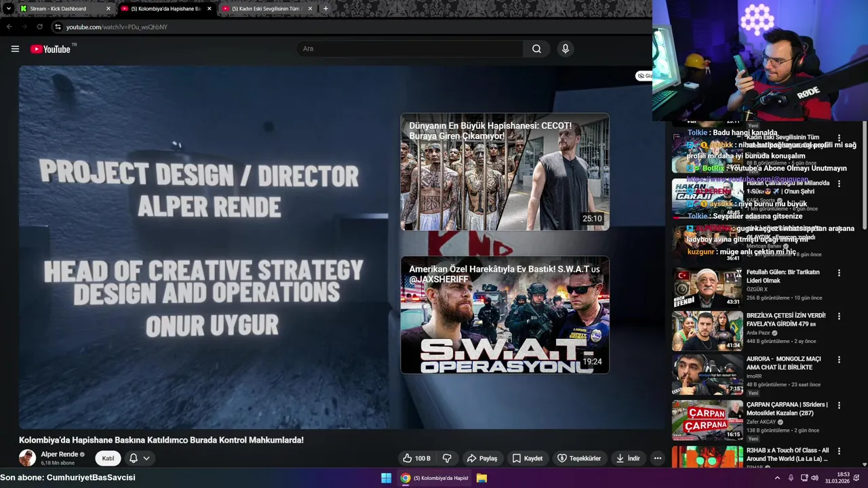
Task: Open Zafer AKÇAY channel name
Action: pos(762,422)
